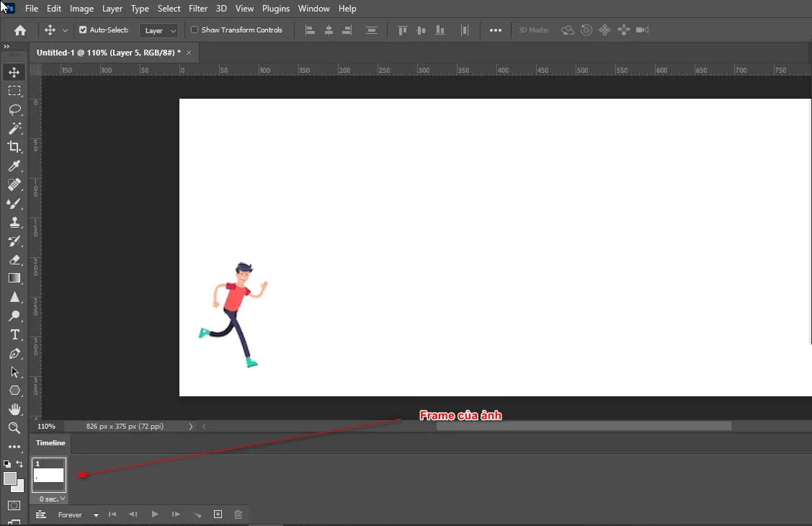Play the frame animation
Viewport: 812px width, 526px height.
tap(155, 514)
